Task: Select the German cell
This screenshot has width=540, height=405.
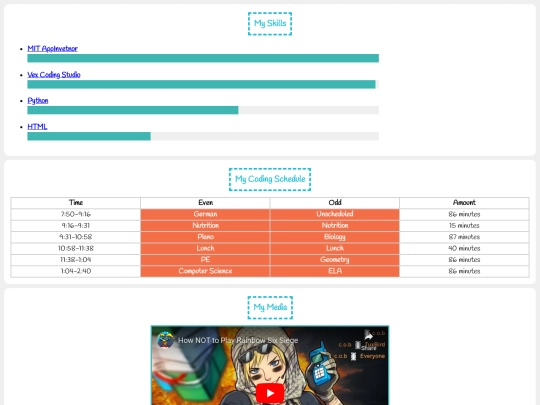Action: tap(205, 214)
